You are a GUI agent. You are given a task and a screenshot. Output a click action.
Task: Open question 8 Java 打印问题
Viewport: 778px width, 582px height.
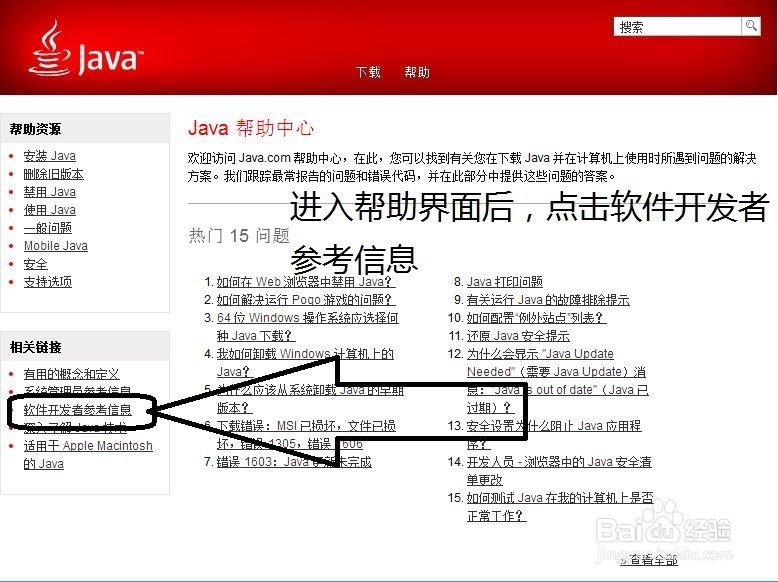pos(505,282)
